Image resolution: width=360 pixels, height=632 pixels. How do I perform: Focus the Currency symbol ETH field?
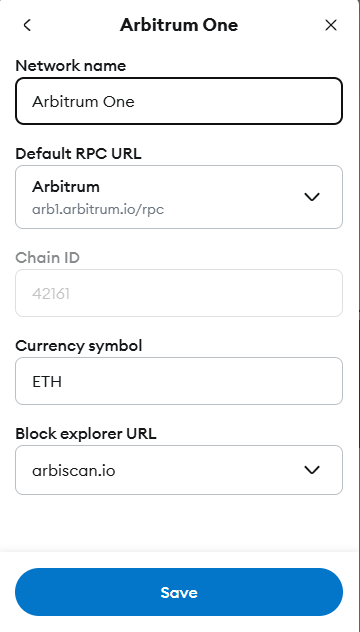click(179, 381)
